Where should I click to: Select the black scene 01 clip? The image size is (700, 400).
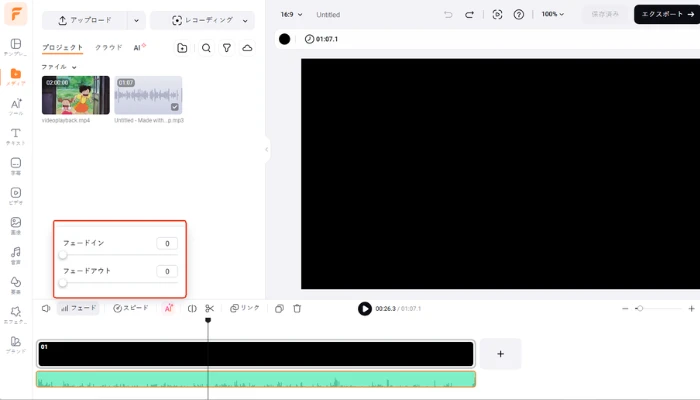click(256, 354)
